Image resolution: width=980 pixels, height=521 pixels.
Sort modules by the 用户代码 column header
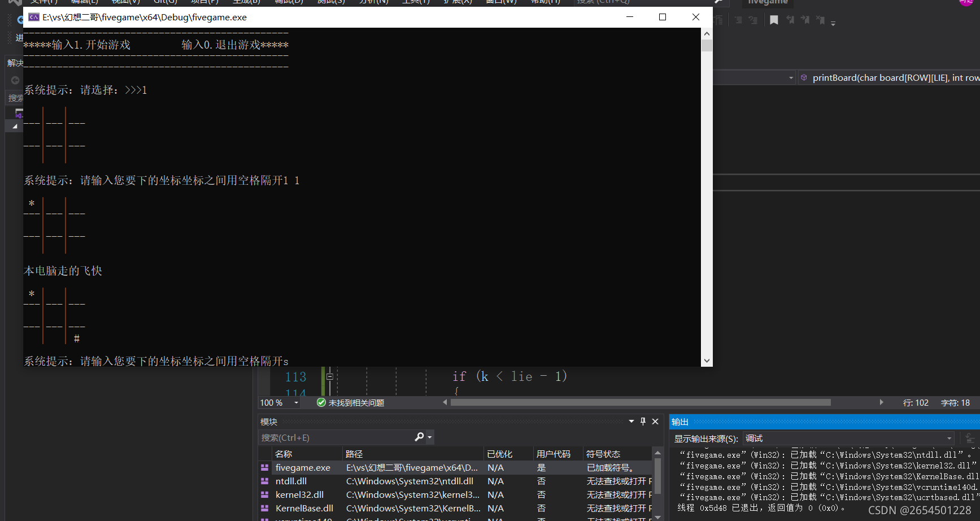pyautogui.click(x=558, y=454)
